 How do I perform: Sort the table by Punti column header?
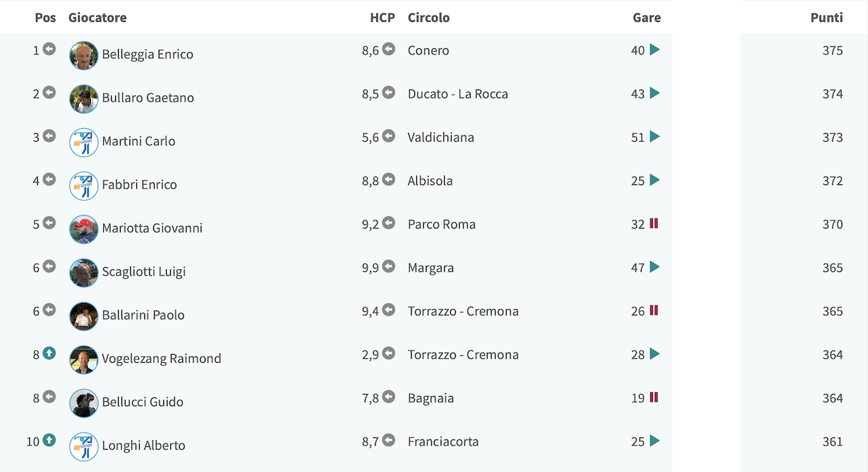coord(827,18)
